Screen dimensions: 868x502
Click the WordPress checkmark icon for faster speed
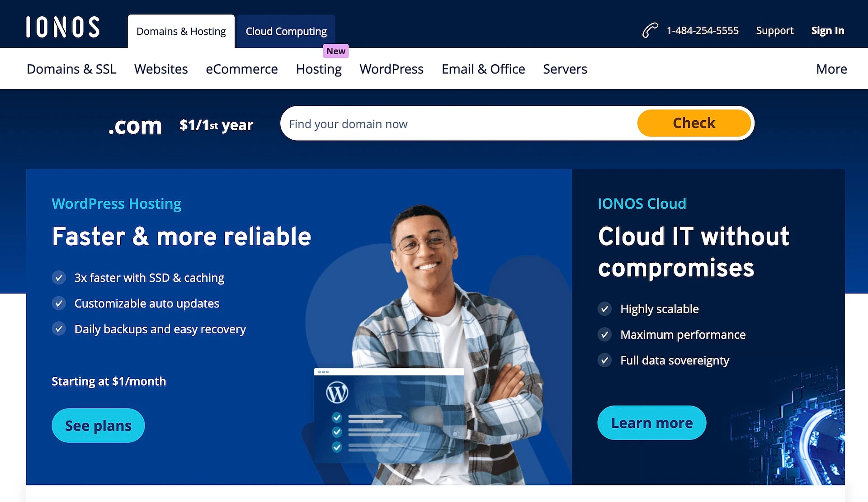tap(58, 277)
